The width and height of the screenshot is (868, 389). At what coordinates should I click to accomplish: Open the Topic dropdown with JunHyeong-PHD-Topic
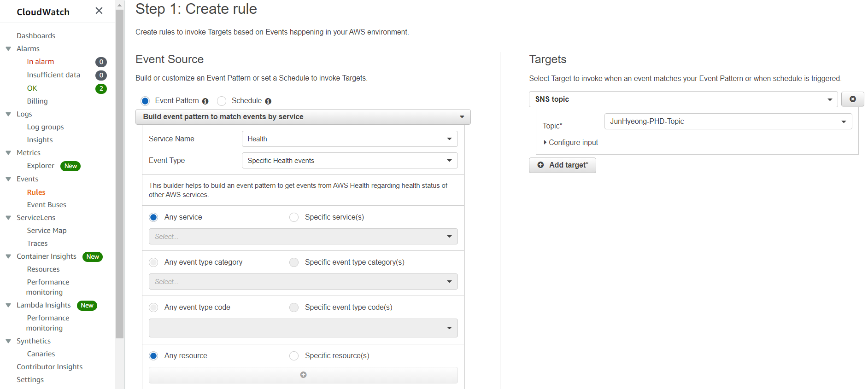[x=728, y=122]
